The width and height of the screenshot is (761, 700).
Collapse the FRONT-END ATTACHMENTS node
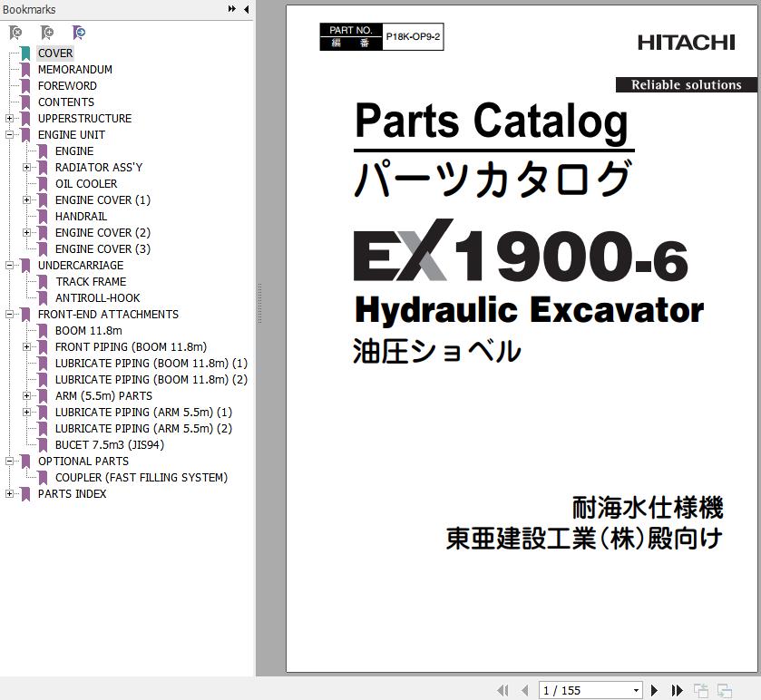pos(9,315)
